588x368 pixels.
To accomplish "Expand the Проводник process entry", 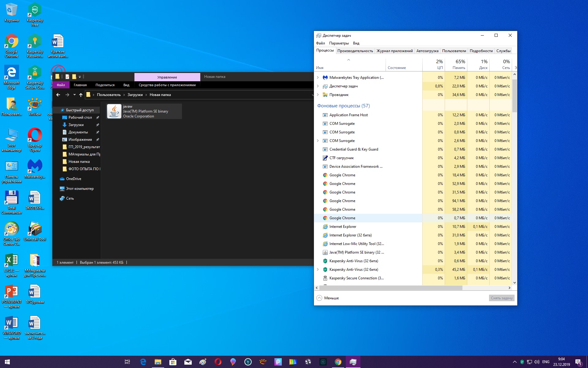I will [318, 95].
